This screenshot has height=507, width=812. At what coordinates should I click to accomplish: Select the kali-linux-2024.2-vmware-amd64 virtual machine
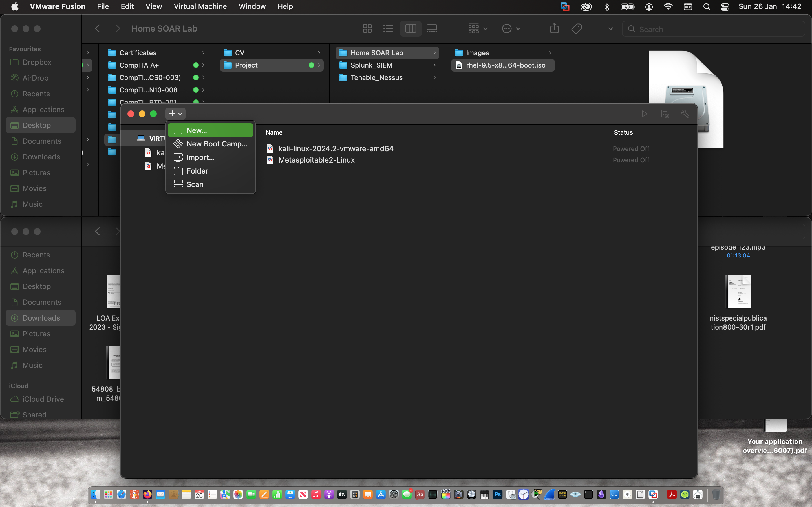(x=336, y=148)
